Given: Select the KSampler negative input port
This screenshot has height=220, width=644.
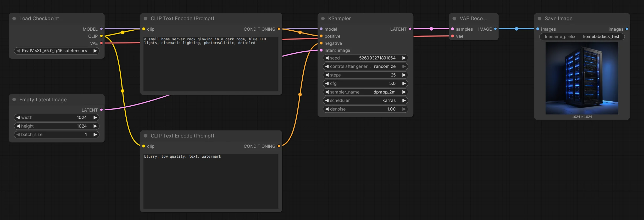Looking at the screenshot, I should (321, 43).
